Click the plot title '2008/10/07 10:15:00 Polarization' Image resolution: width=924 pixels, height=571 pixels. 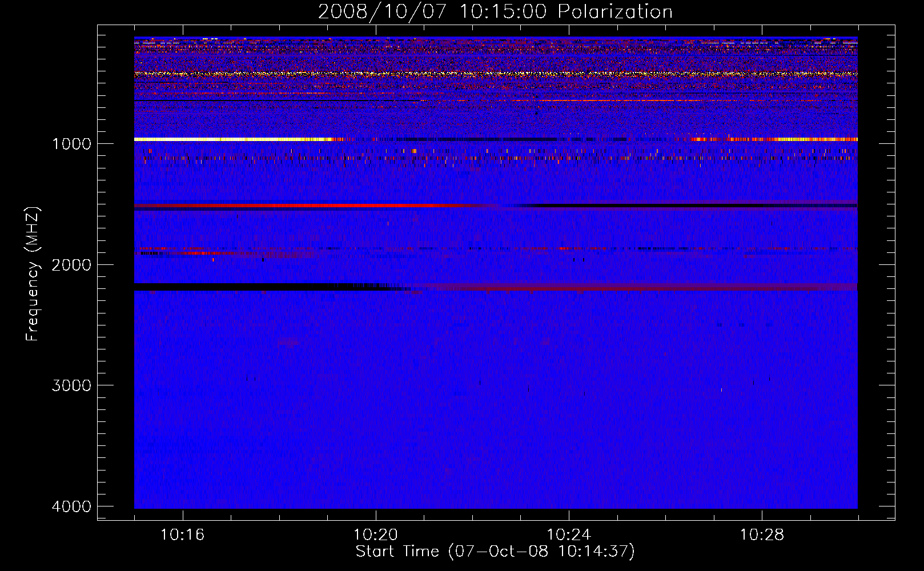pos(495,11)
